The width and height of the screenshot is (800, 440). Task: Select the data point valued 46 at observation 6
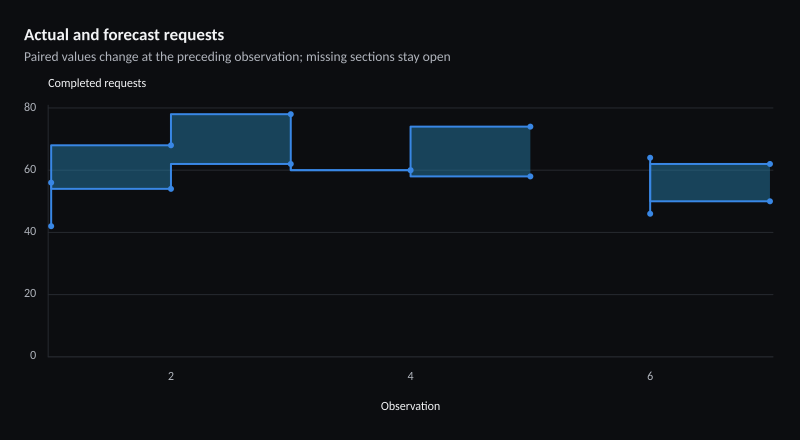650,214
